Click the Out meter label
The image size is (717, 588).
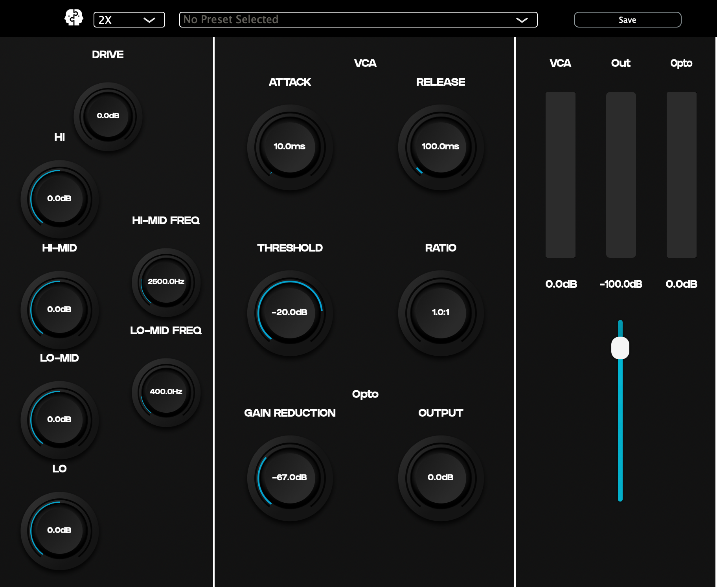click(621, 63)
